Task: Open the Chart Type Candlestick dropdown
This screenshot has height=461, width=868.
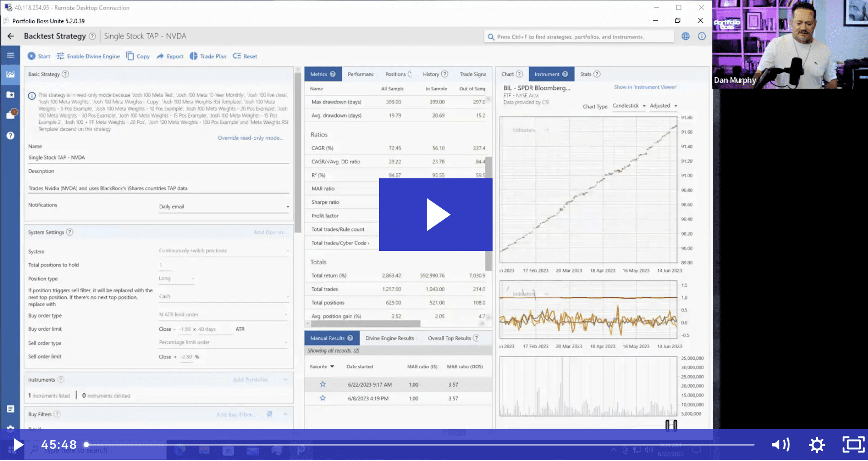Action: (629, 106)
